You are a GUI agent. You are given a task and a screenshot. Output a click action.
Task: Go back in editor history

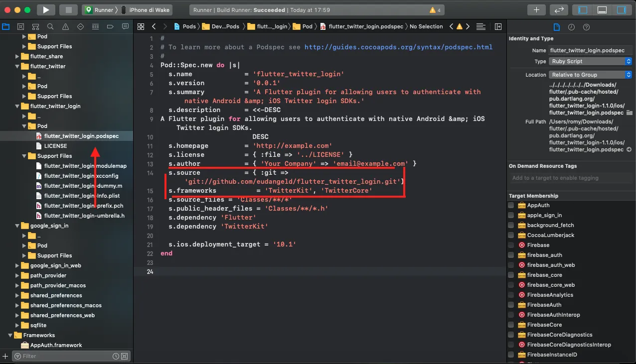tap(154, 26)
